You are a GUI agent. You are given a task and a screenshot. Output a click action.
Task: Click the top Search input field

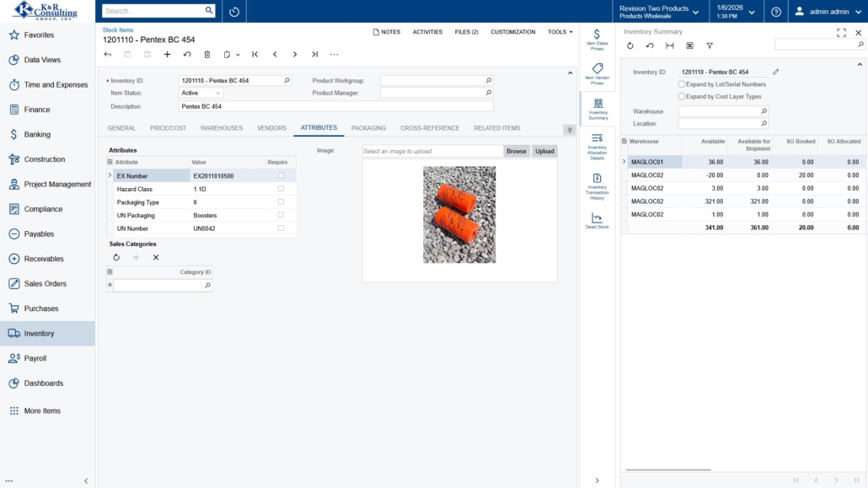tap(152, 11)
